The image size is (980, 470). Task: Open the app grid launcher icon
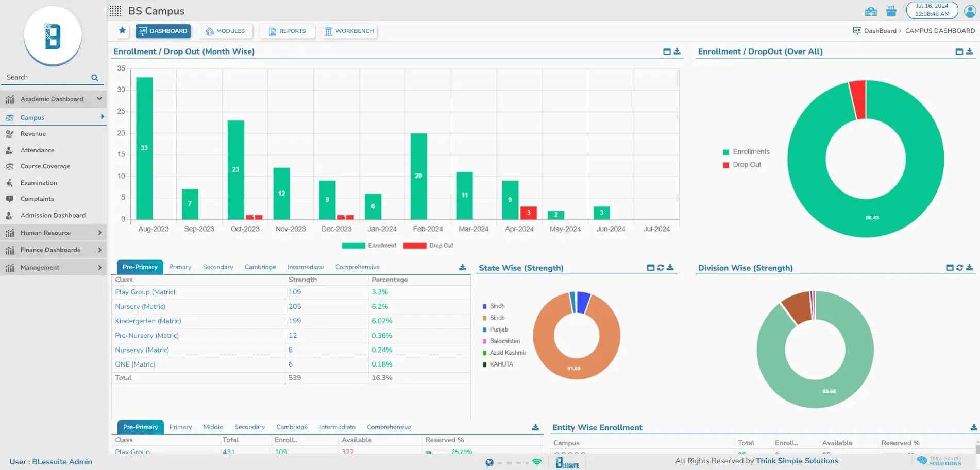pos(115,11)
